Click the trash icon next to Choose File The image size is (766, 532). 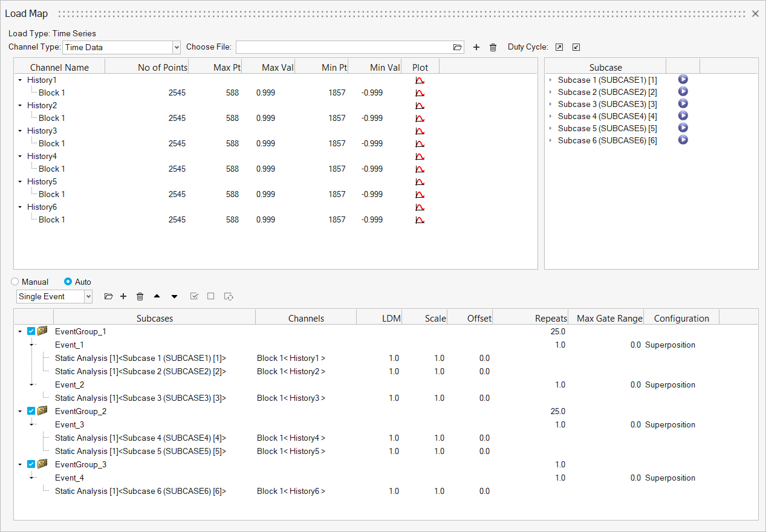pyautogui.click(x=493, y=47)
